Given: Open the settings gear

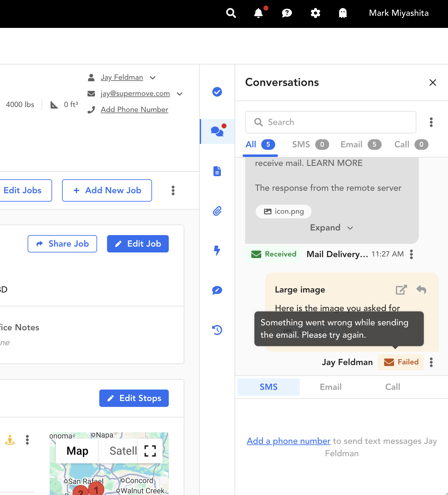Looking at the screenshot, I should click(x=315, y=13).
